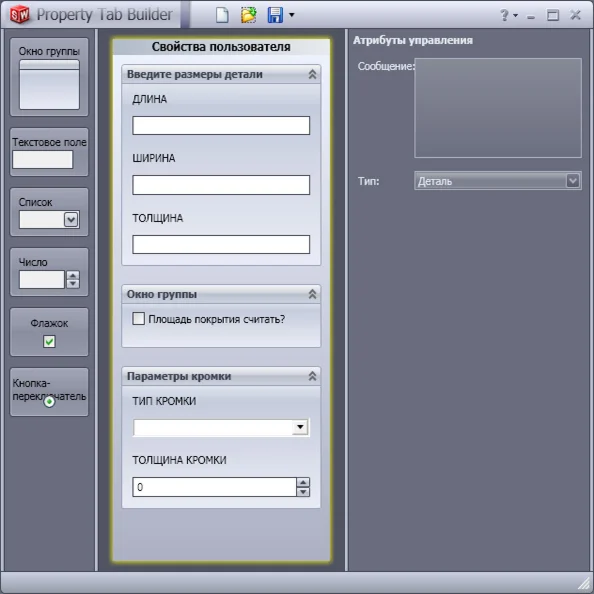594x594 pixels.
Task: Click the window resize grip corner
Action: coord(585,584)
